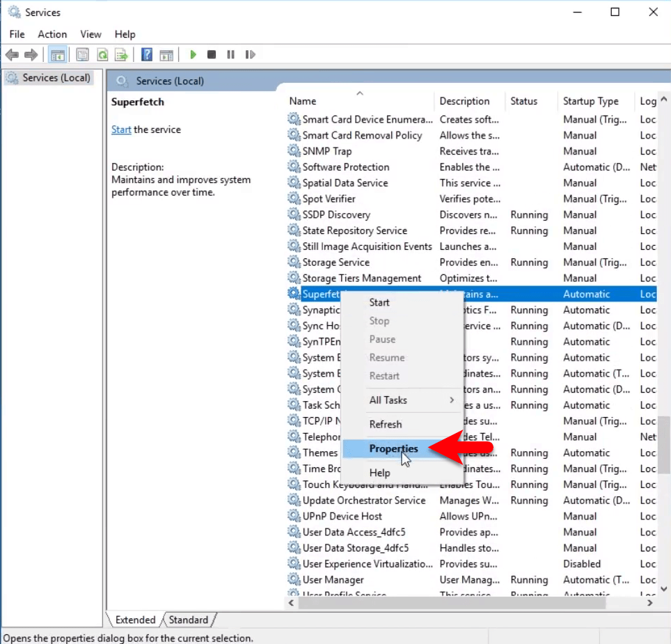Viewport: 671px width, 644px height.
Task: Select the Still Image Acquisition Events service
Action: (x=472, y=246)
